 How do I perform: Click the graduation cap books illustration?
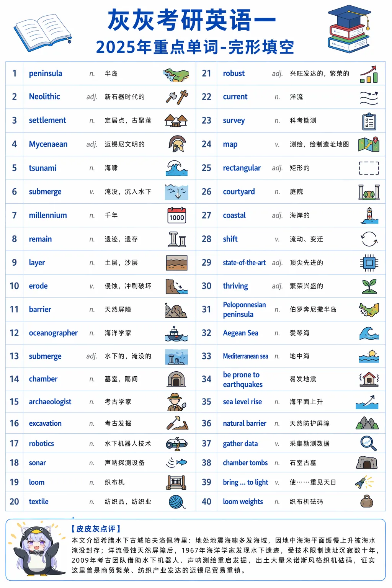(x=349, y=29)
